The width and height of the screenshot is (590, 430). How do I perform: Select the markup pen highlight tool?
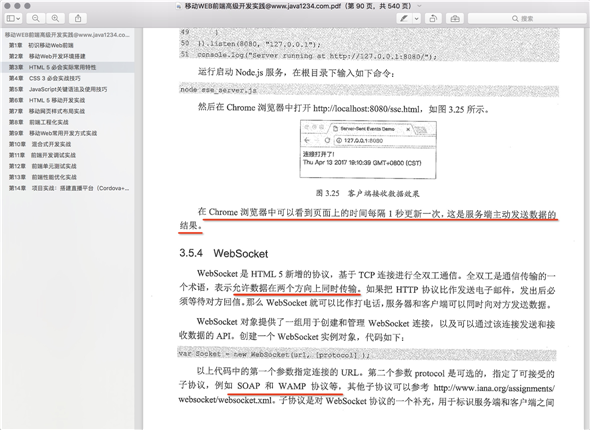[x=404, y=18]
